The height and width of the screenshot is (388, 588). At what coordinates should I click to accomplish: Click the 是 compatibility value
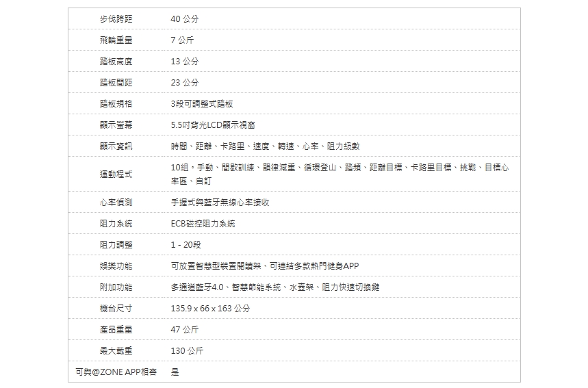point(175,372)
